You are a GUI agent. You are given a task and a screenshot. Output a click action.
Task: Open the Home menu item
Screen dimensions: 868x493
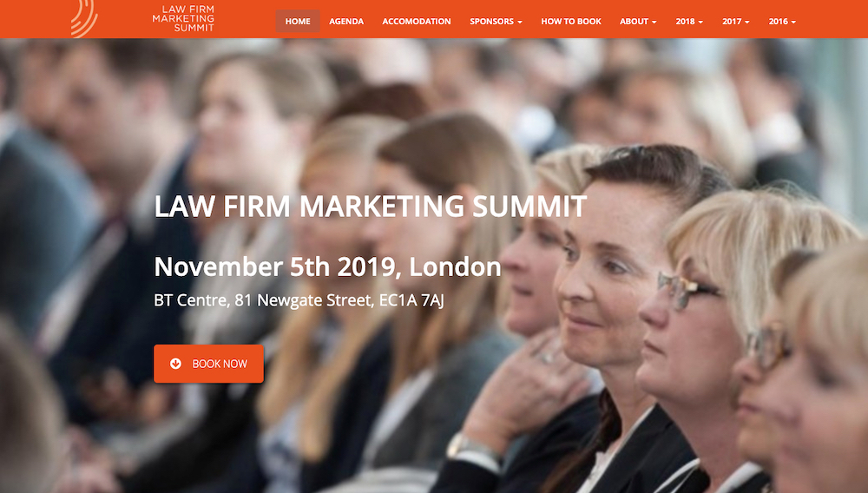click(x=298, y=21)
